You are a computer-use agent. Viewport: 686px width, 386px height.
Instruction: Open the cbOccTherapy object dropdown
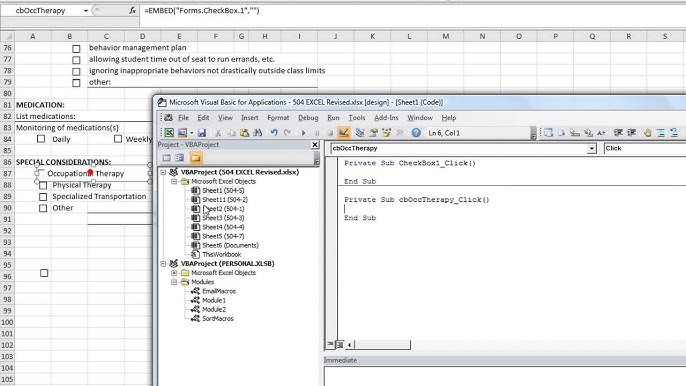(x=592, y=148)
